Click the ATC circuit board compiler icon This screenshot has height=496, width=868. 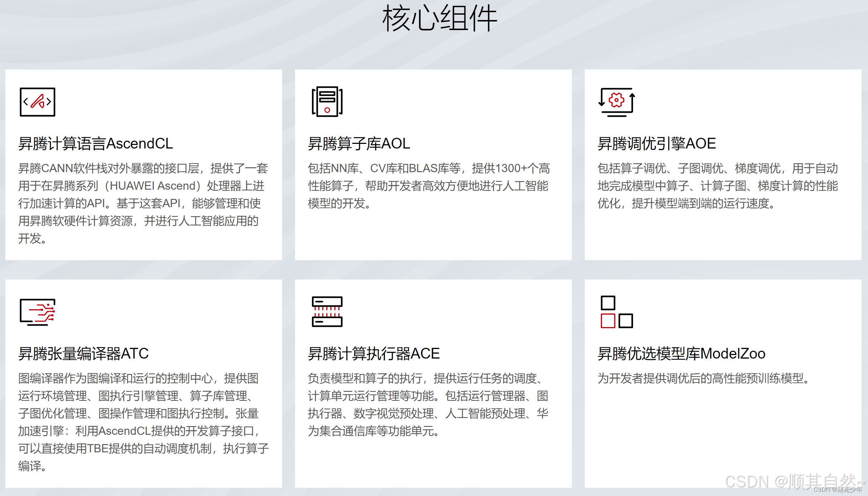point(37,311)
